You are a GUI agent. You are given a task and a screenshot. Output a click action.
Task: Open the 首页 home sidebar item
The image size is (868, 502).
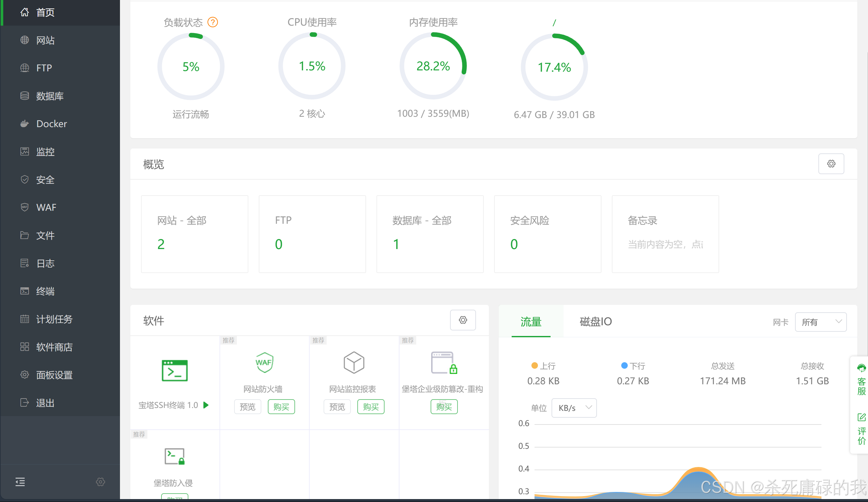[60, 12]
